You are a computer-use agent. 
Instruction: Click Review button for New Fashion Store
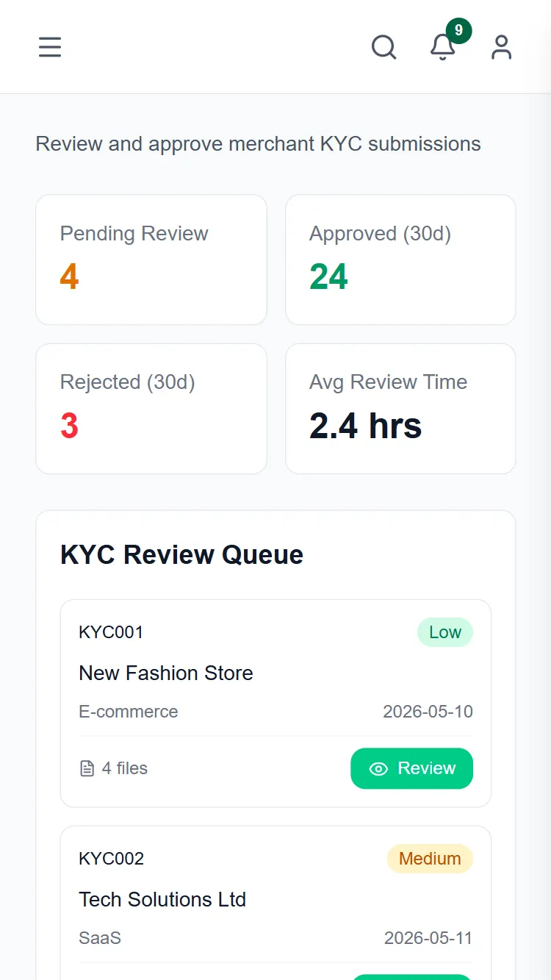pyautogui.click(x=411, y=768)
